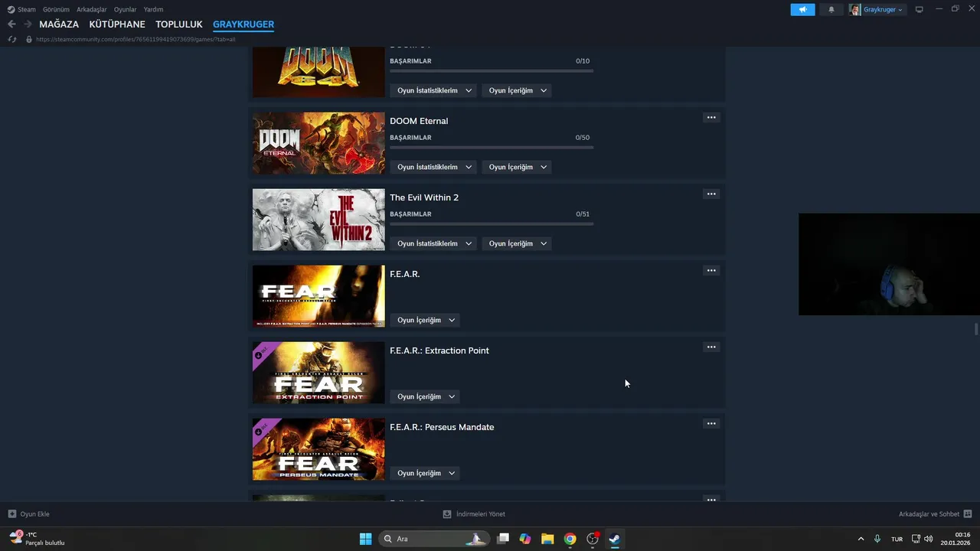Reload page using refresh icon
Viewport: 980px width, 551px height.
[x=11, y=39]
